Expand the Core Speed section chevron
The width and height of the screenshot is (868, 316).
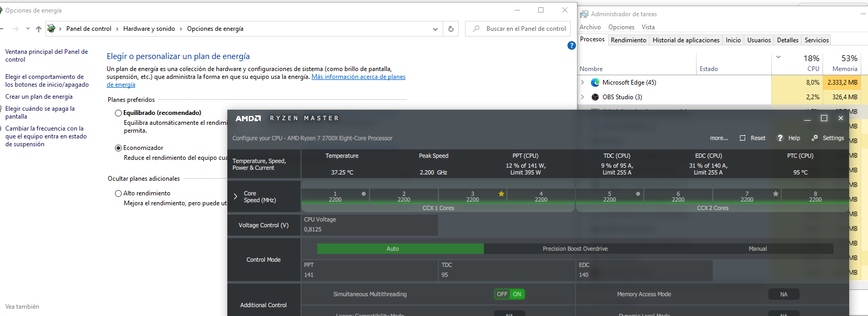[x=235, y=196]
